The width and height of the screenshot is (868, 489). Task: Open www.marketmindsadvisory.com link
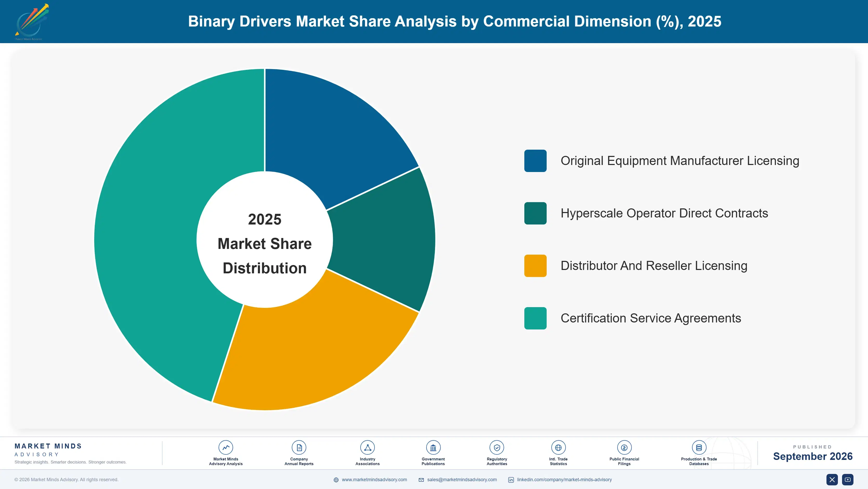[374, 480]
